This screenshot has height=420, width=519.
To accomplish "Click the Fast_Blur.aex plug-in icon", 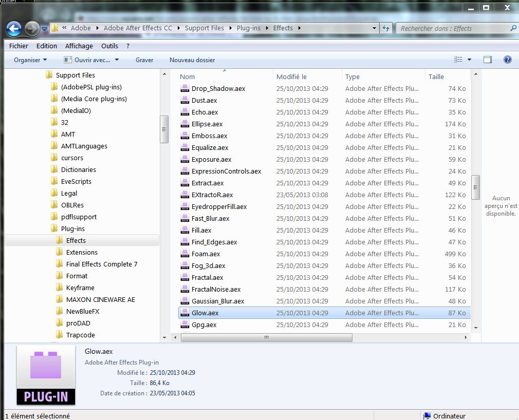I will [185, 218].
